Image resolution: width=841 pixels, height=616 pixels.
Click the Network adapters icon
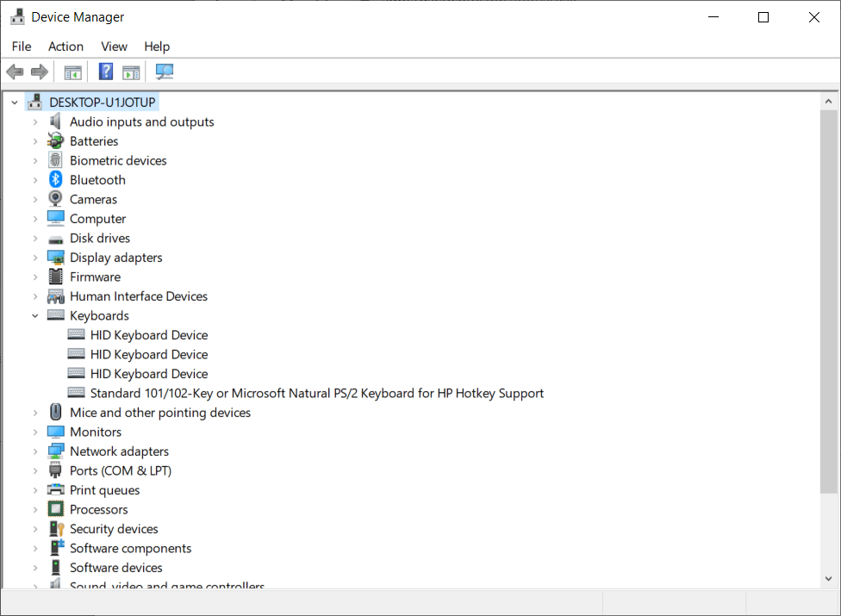click(x=56, y=451)
